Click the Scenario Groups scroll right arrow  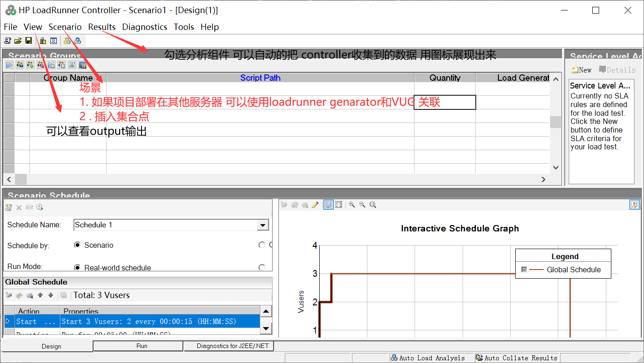(543, 179)
